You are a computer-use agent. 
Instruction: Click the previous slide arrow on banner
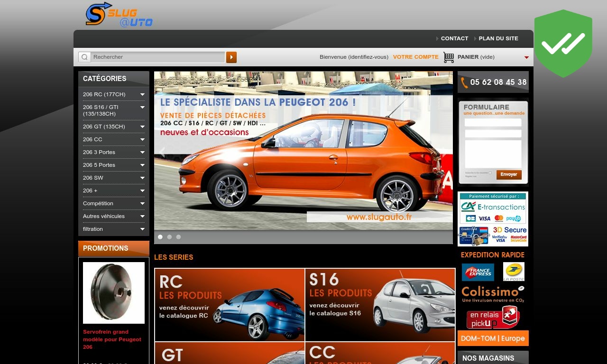pos(162,153)
